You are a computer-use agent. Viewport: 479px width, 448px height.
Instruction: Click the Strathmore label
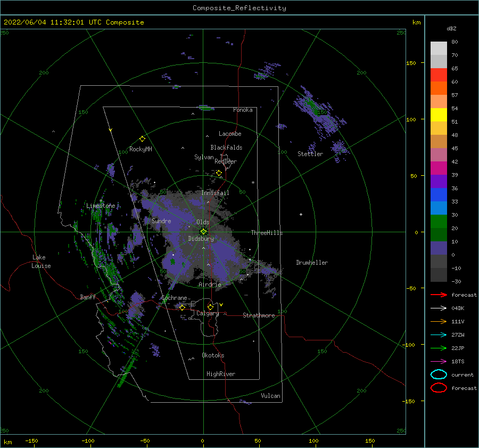click(259, 315)
